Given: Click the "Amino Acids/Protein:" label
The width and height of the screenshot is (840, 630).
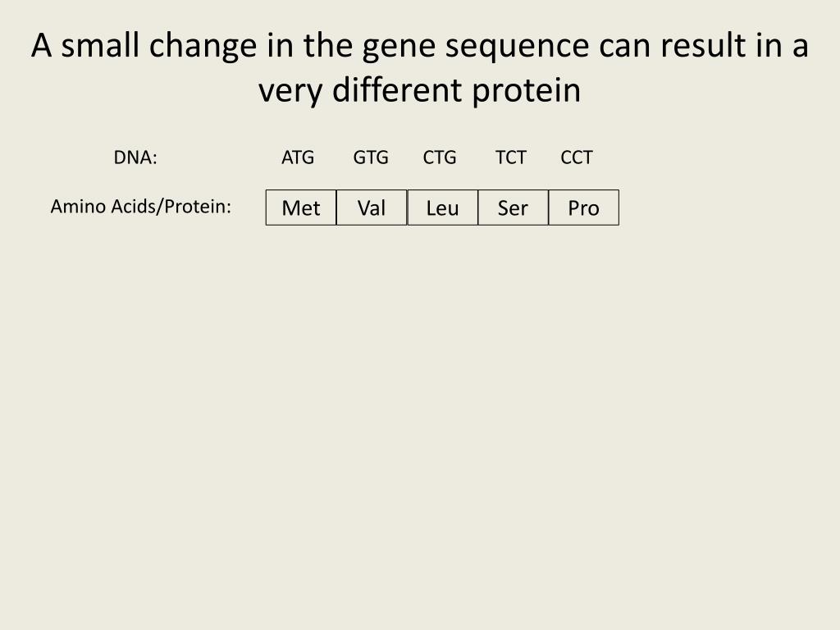Looking at the screenshot, I should 141,206.
